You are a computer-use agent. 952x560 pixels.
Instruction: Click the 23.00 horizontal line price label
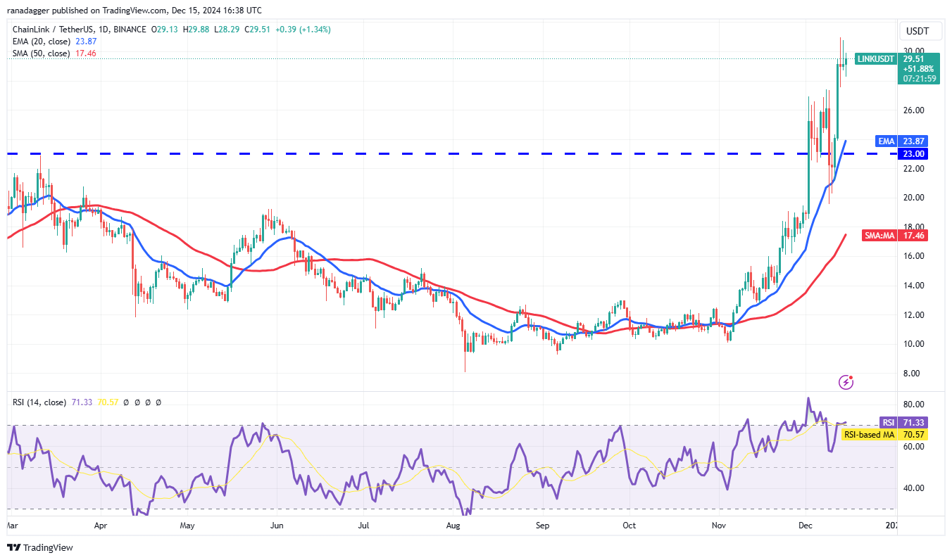pos(913,153)
